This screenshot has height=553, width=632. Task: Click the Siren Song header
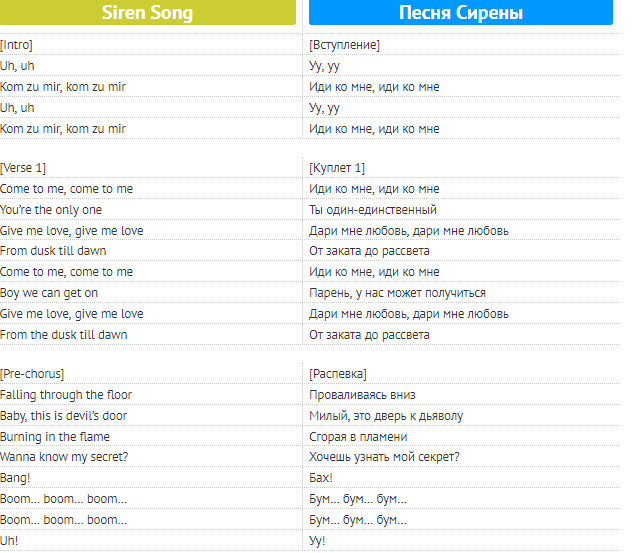(x=147, y=13)
